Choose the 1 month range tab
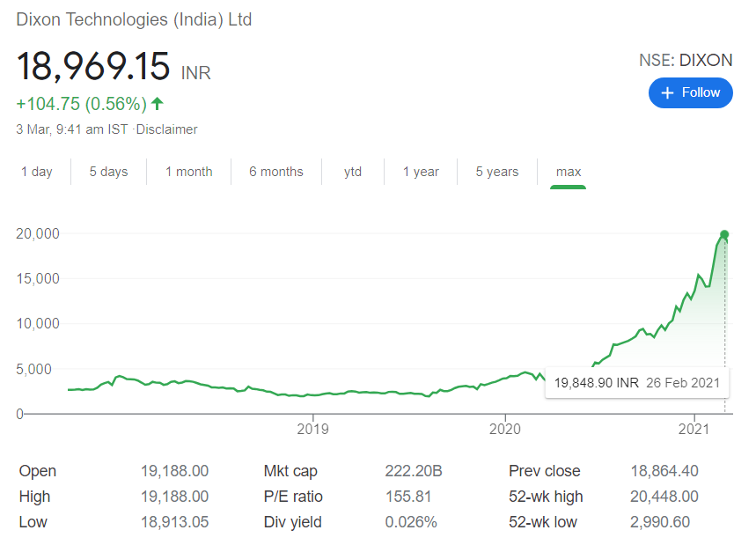The height and width of the screenshot is (545, 756). click(189, 172)
